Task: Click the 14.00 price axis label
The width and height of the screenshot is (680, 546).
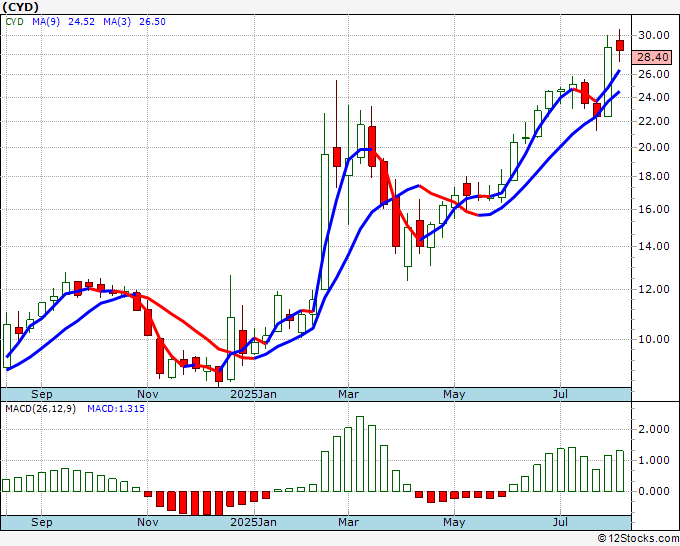Action: coord(654,246)
